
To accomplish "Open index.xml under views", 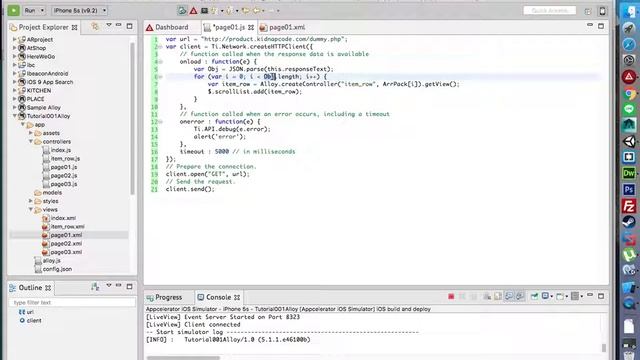I will [63, 218].
